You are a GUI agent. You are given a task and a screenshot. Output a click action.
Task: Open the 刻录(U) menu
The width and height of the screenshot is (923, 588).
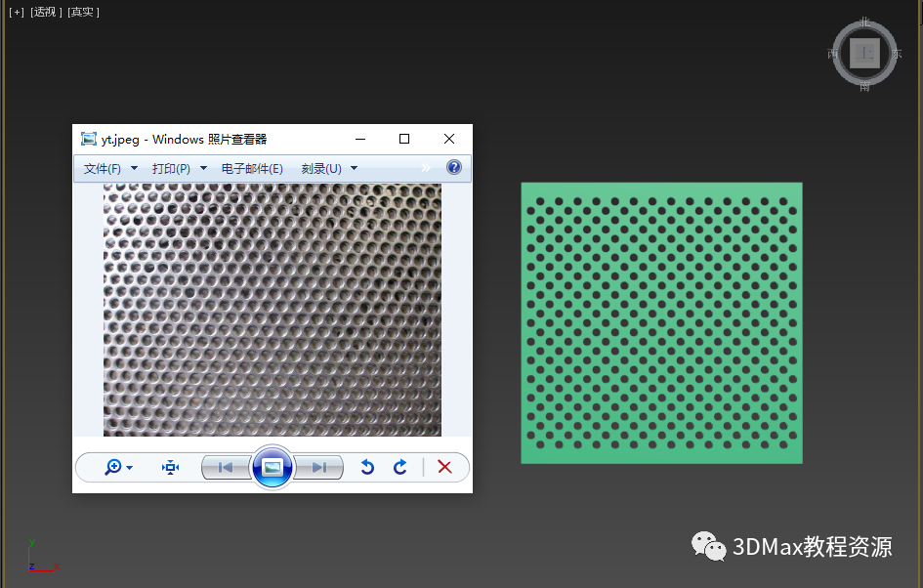point(321,169)
